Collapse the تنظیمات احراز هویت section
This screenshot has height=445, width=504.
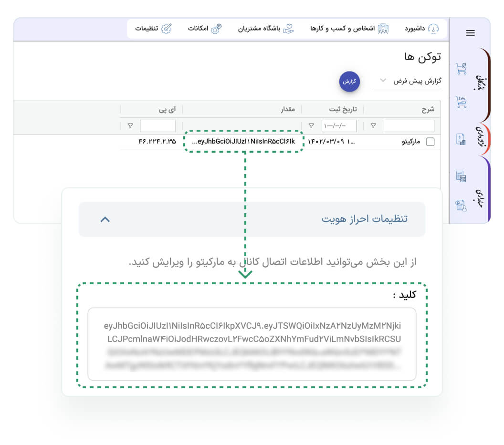(x=105, y=219)
